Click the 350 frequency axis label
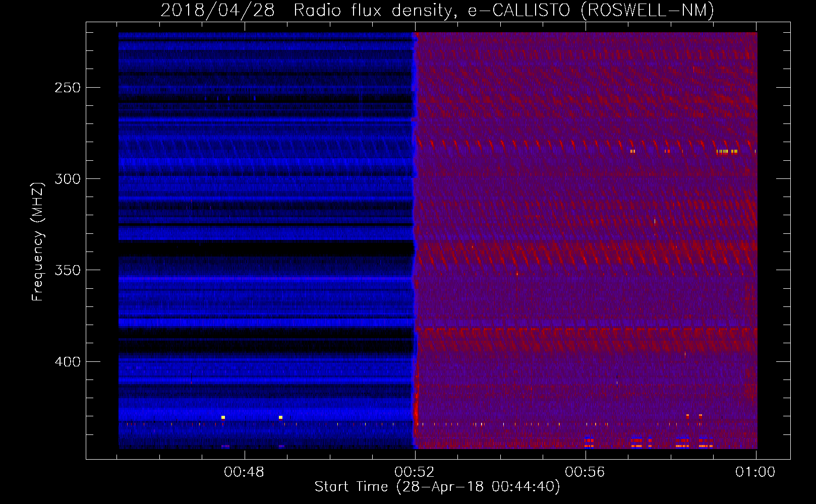816x504 pixels. click(68, 270)
